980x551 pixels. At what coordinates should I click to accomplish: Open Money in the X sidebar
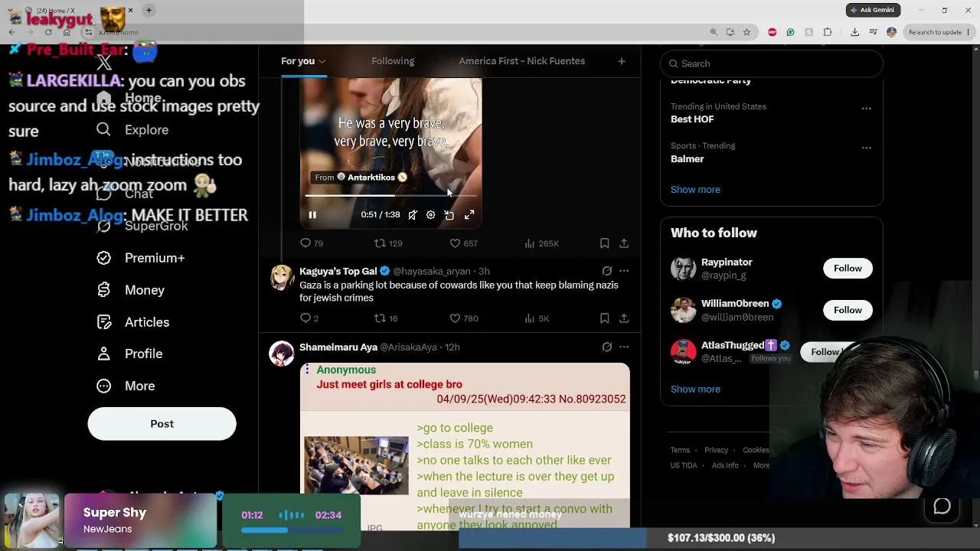(131, 290)
